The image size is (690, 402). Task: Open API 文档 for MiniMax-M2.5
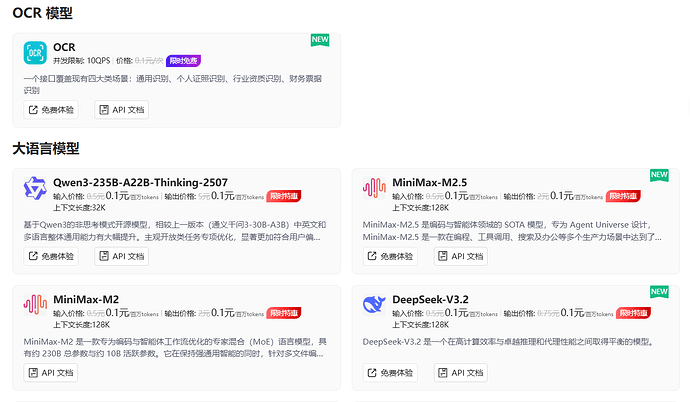461,256
